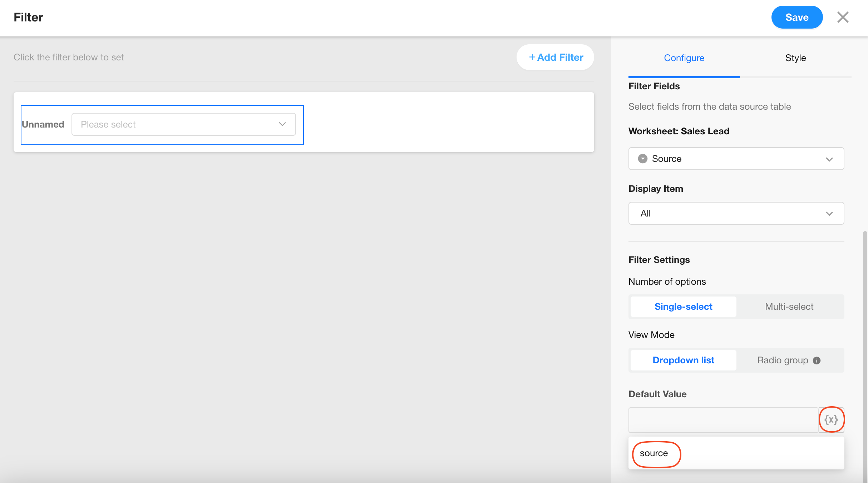
Task: Select the source option in list
Action: tap(654, 453)
